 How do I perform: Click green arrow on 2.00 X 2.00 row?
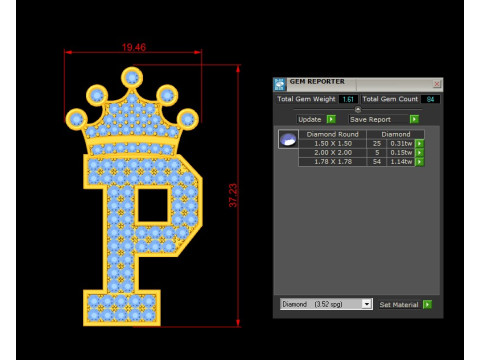(x=420, y=153)
